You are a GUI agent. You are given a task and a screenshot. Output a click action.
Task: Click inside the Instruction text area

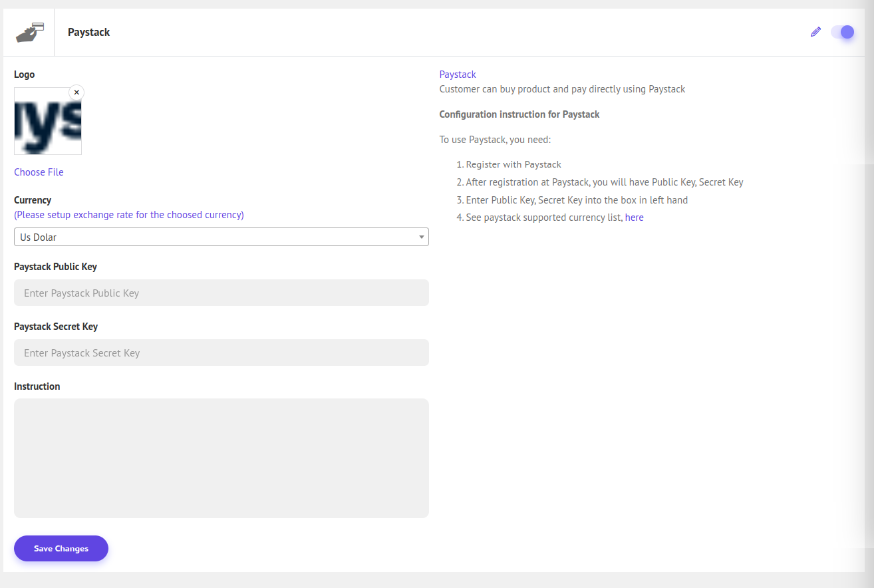[221, 458]
